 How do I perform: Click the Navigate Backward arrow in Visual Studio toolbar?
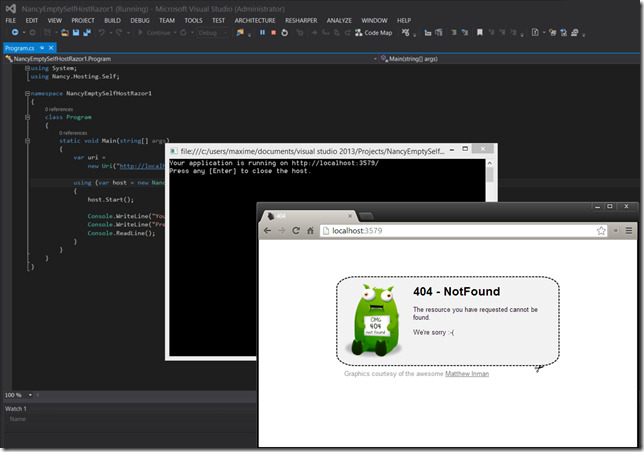tap(15, 32)
